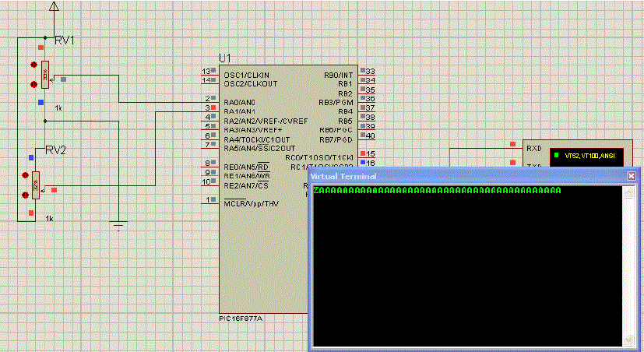644x352 pixels.
Task: Click the lower red adjust dot on RV1
Action: [x=33, y=84]
